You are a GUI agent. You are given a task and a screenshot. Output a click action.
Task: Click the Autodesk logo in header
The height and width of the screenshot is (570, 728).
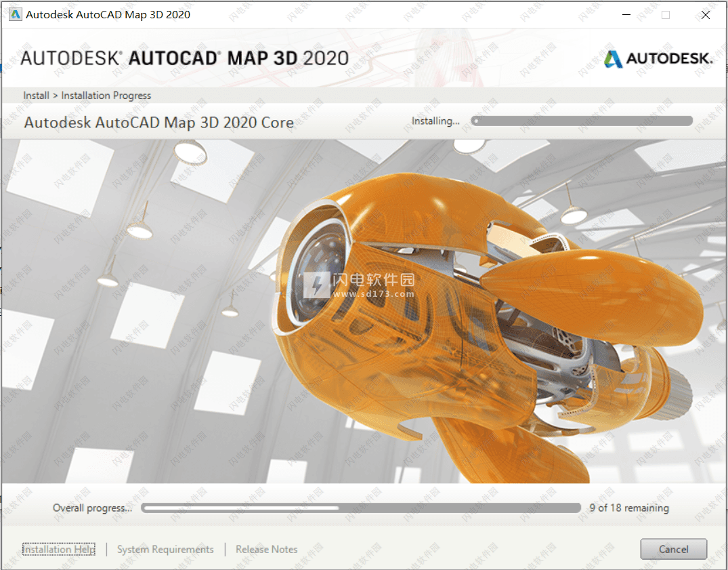tap(658, 58)
